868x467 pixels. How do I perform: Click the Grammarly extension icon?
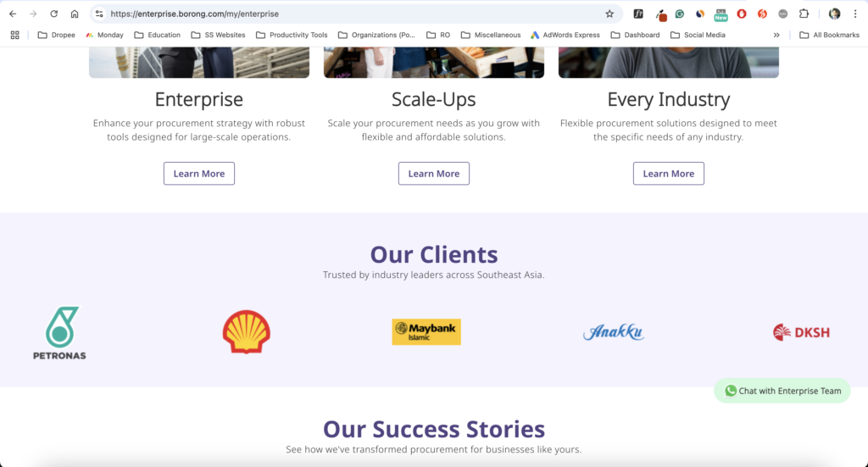(680, 14)
